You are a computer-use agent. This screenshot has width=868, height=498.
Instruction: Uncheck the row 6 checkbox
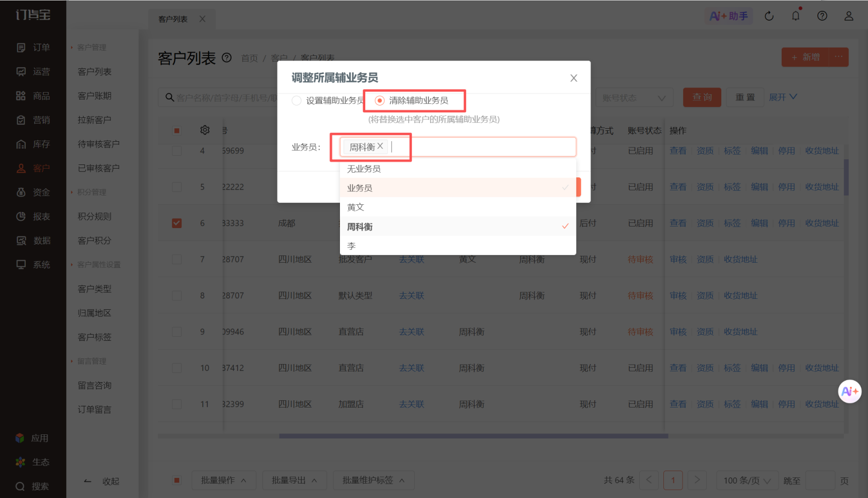(177, 223)
